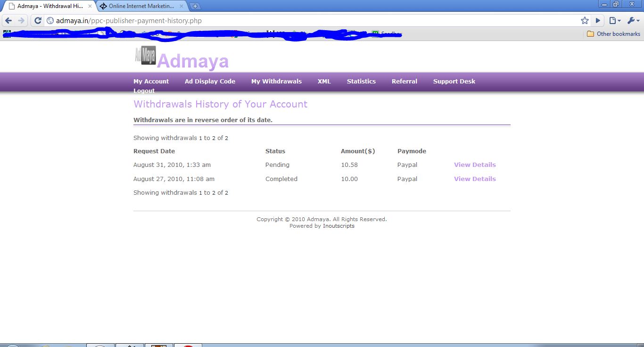Image resolution: width=644 pixels, height=347 pixels.
Task: Click the play arrow icon beside the star
Action: [598, 20]
